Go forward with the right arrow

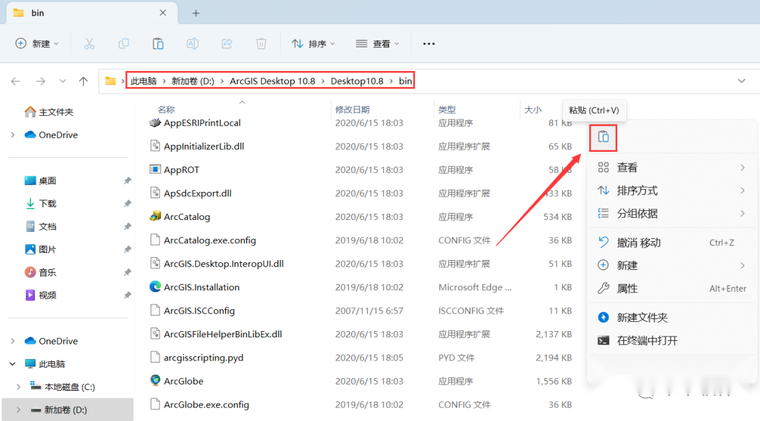click(41, 81)
